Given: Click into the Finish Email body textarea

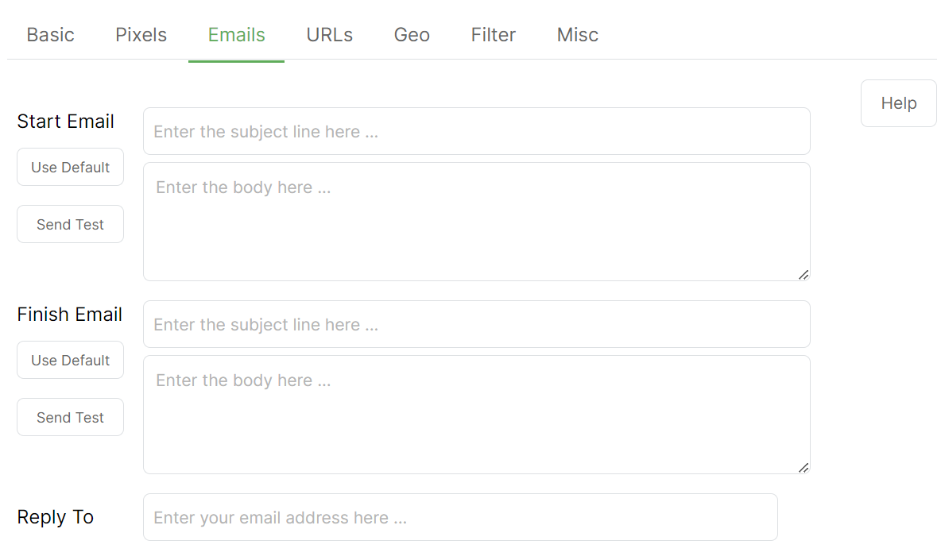Looking at the screenshot, I should 476,415.
